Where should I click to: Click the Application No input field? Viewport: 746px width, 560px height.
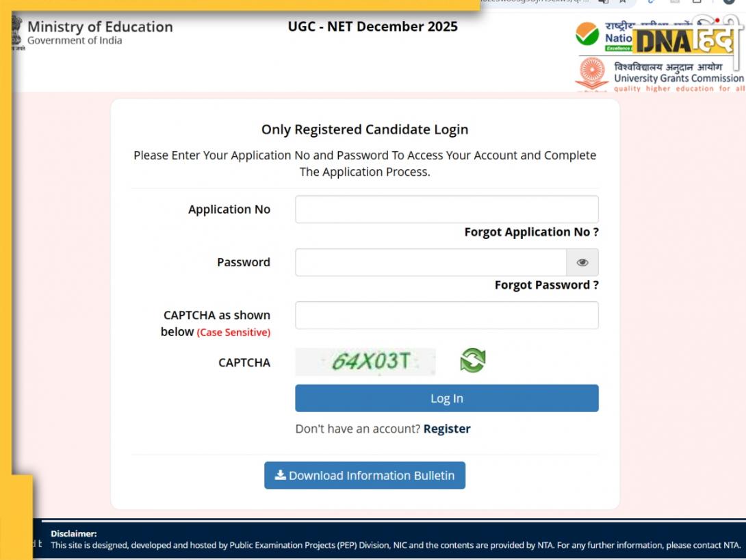[x=446, y=209]
